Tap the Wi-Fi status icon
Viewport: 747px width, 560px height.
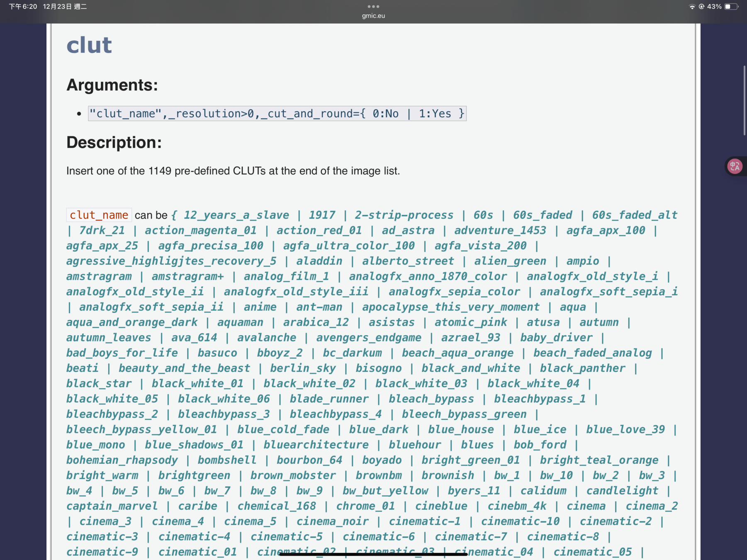[x=692, y=7]
